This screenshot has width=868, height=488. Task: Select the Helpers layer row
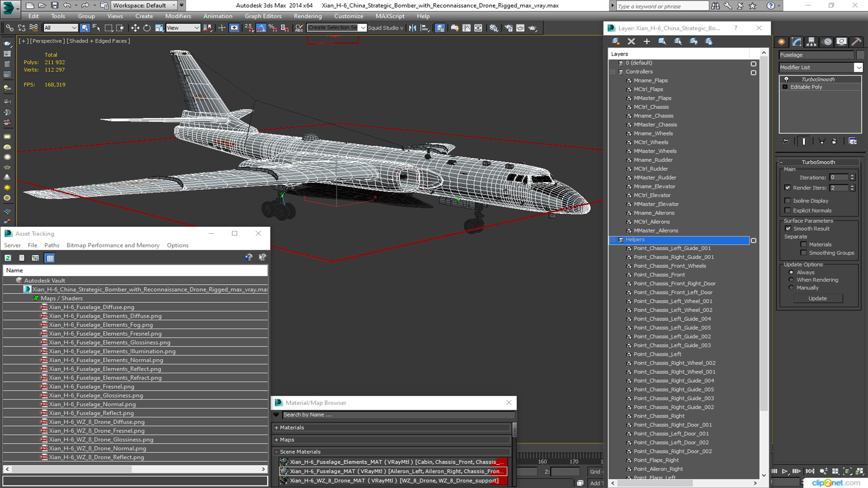pos(679,240)
